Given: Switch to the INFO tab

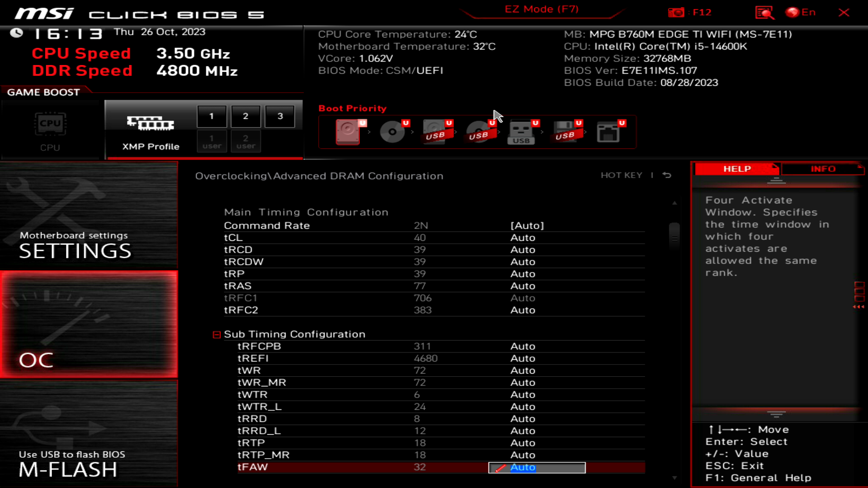Looking at the screenshot, I should click(x=822, y=169).
